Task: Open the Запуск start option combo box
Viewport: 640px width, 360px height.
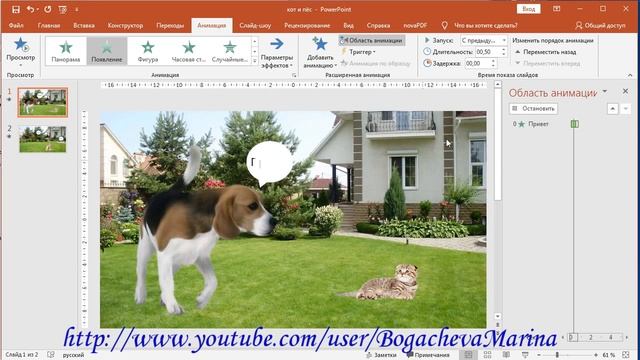Action: [x=484, y=40]
